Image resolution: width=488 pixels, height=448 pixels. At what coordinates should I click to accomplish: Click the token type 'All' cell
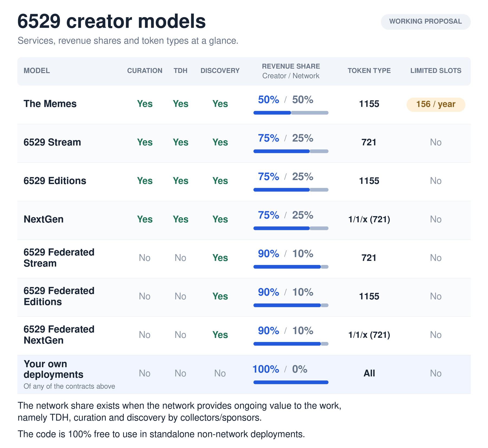[369, 373]
